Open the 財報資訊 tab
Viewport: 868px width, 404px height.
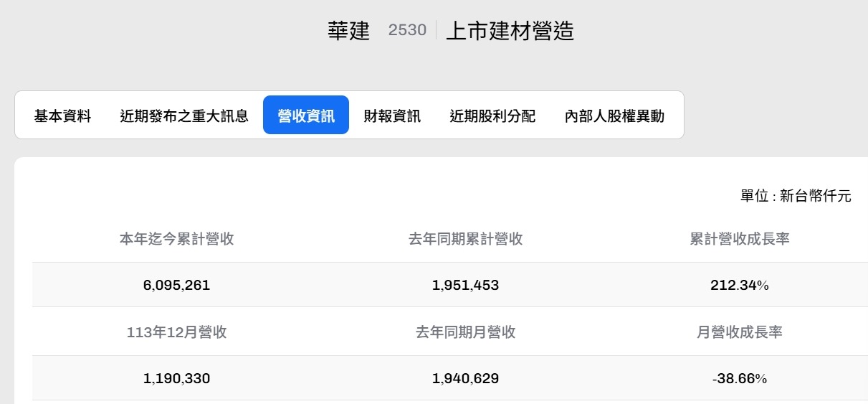(392, 116)
